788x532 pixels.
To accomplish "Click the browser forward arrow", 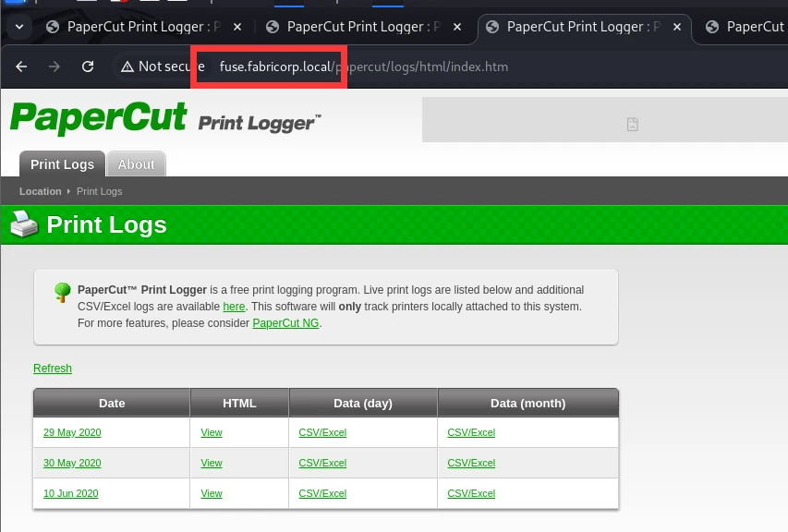I will [55, 66].
